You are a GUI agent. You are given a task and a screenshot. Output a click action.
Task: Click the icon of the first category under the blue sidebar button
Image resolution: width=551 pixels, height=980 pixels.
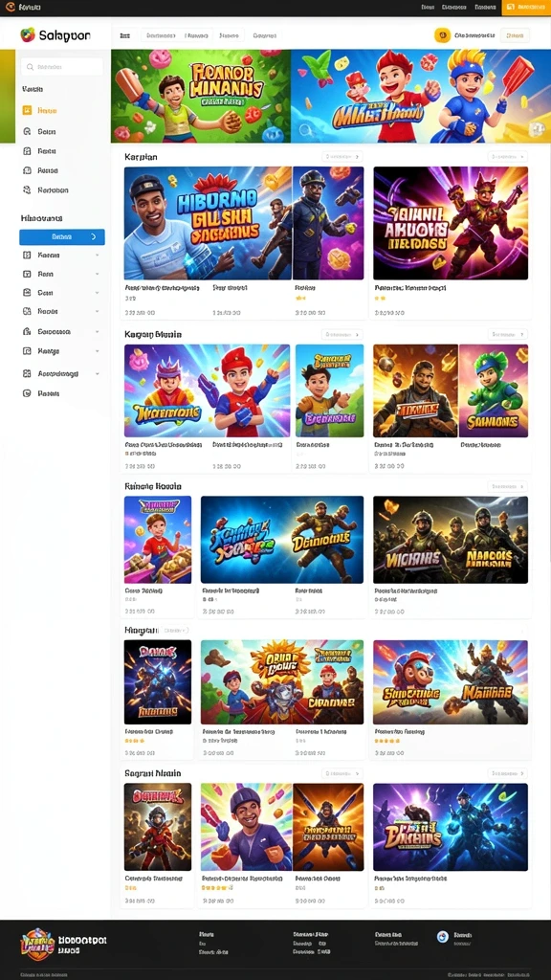point(27,255)
